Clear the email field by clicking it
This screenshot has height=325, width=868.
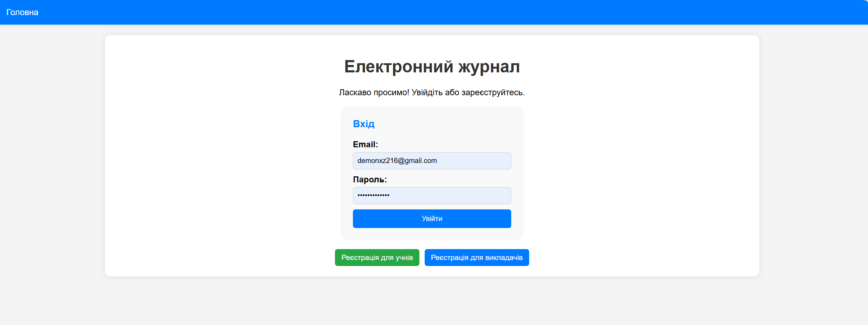[x=432, y=161]
